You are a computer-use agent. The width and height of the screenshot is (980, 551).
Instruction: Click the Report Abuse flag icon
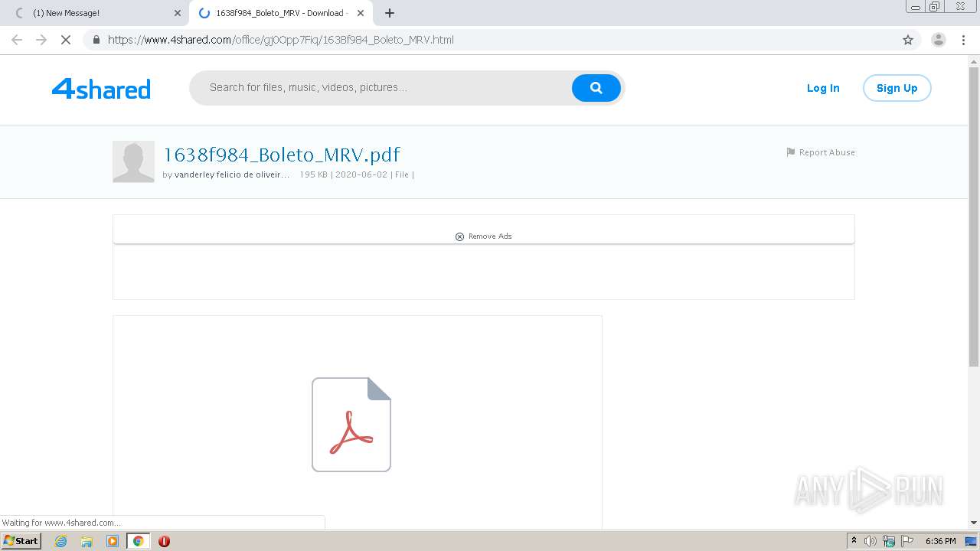tap(791, 152)
